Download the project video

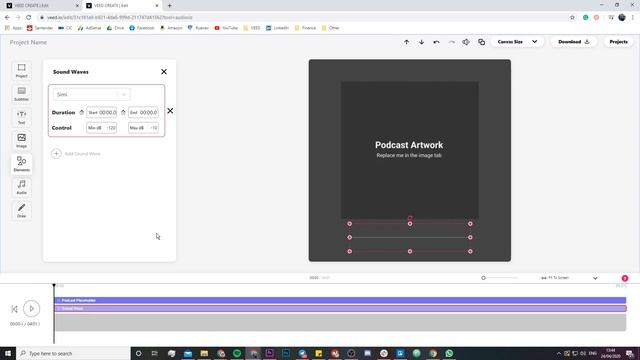pos(574,42)
